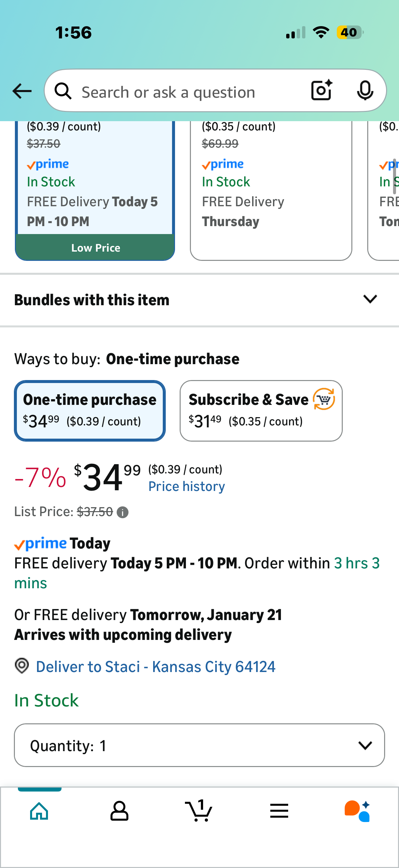Image resolution: width=399 pixels, height=868 pixels.
Task: Tap the magnifying glass search icon
Action: coord(63,91)
